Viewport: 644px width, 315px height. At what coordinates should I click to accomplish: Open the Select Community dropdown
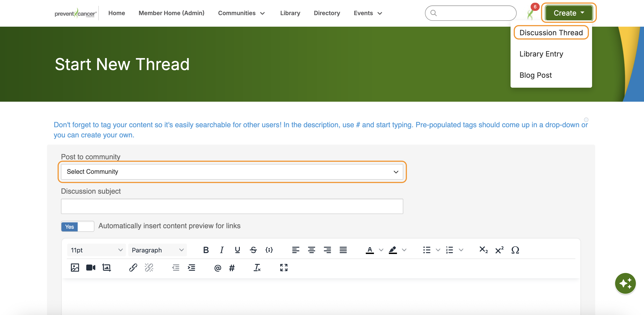tap(232, 172)
